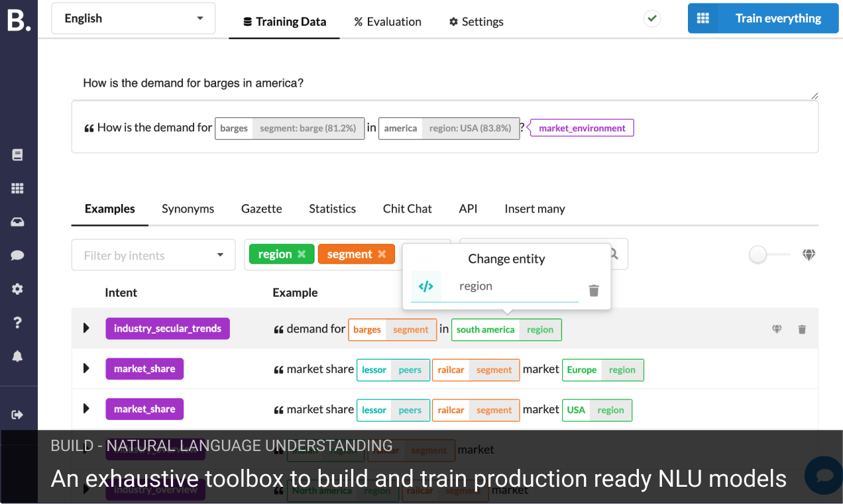Select the Insert many tab
Viewport: 843px width, 504px height.
coord(535,209)
